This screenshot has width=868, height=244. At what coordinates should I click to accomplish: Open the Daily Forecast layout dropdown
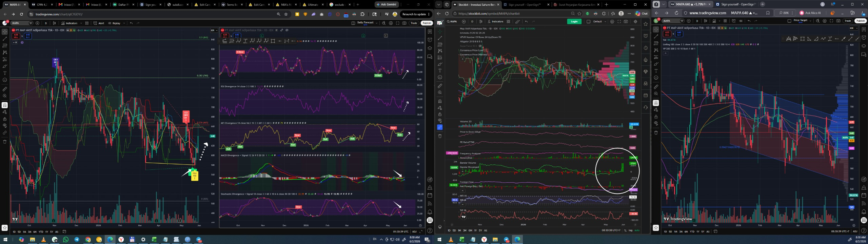click(377, 23)
